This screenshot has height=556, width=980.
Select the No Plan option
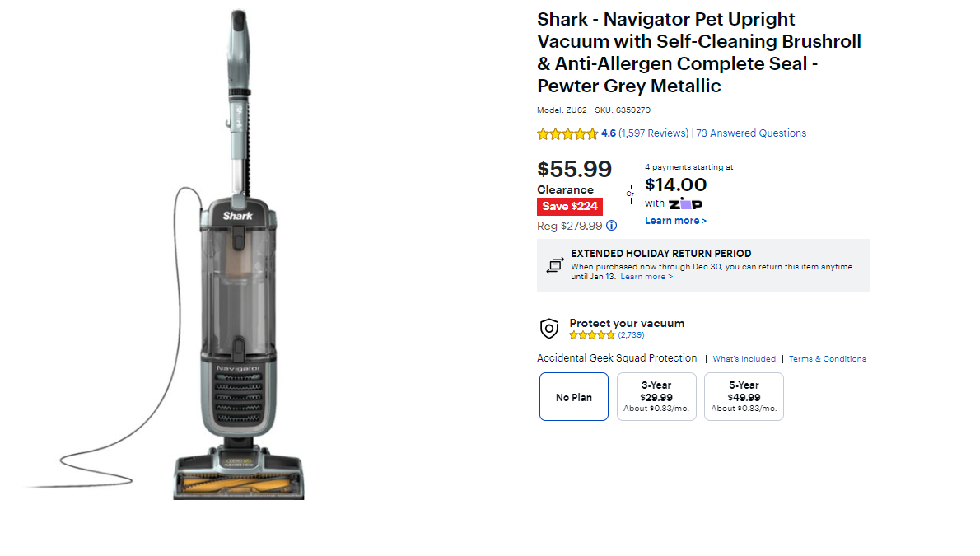coord(573,396)
